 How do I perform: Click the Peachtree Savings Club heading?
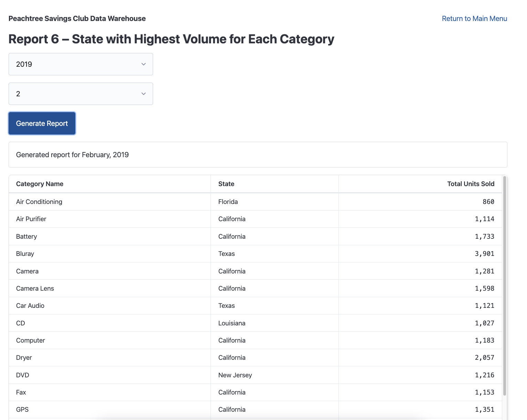click(77, 18)
